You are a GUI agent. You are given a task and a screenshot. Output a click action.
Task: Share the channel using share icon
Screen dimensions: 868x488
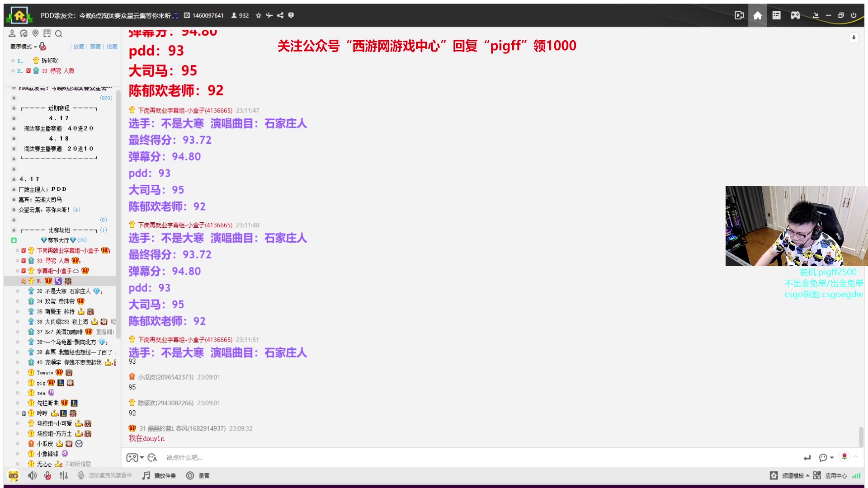coord(280,15)
